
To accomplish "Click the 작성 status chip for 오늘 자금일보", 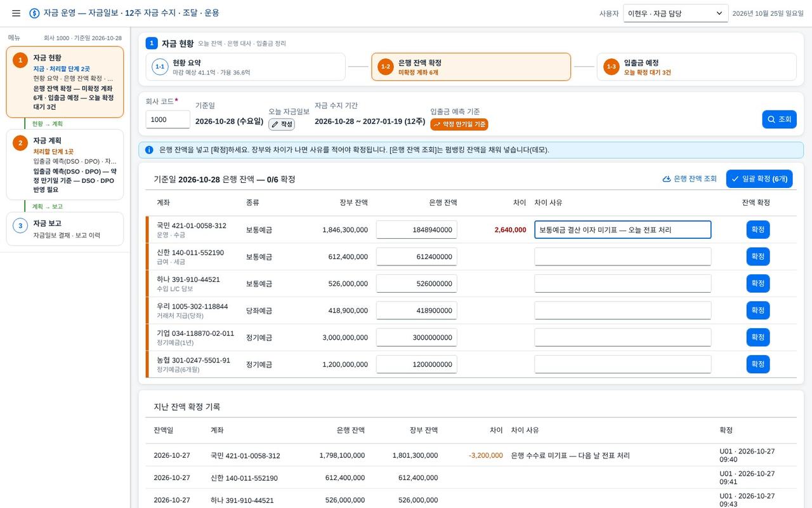I will click(x=282, y=124).
